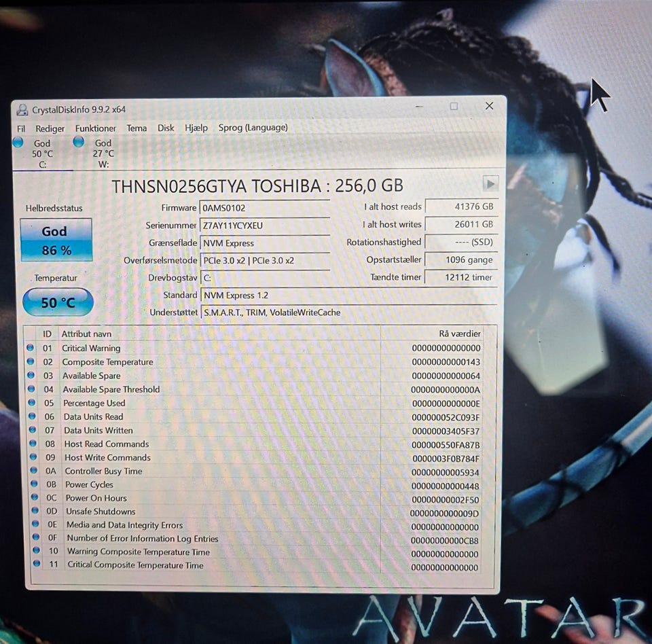The image size is (652, 644).
Task: Click the Grænseflade field NVM Express
Action: pos(265,243)
